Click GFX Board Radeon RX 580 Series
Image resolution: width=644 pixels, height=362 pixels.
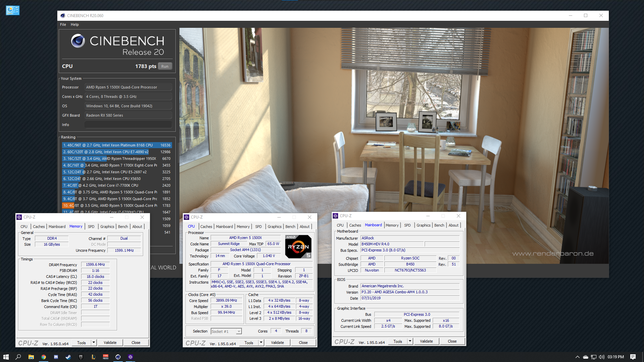pyautogui.click(x=128, y=115)
